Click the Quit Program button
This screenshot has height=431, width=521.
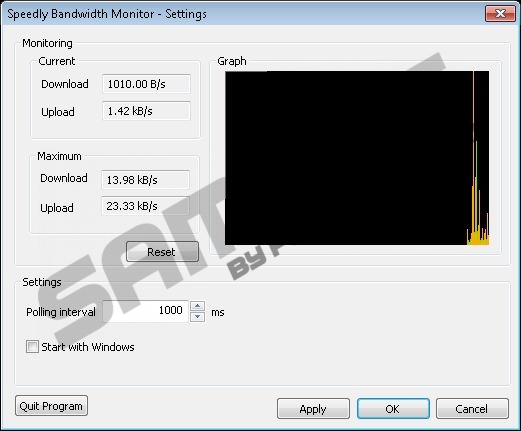point(51,406)
